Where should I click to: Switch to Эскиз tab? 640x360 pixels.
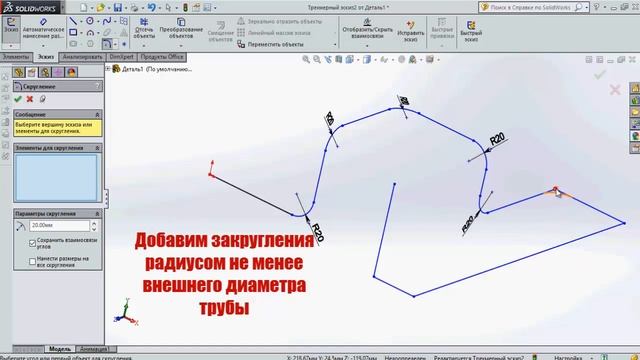(46, 57)
